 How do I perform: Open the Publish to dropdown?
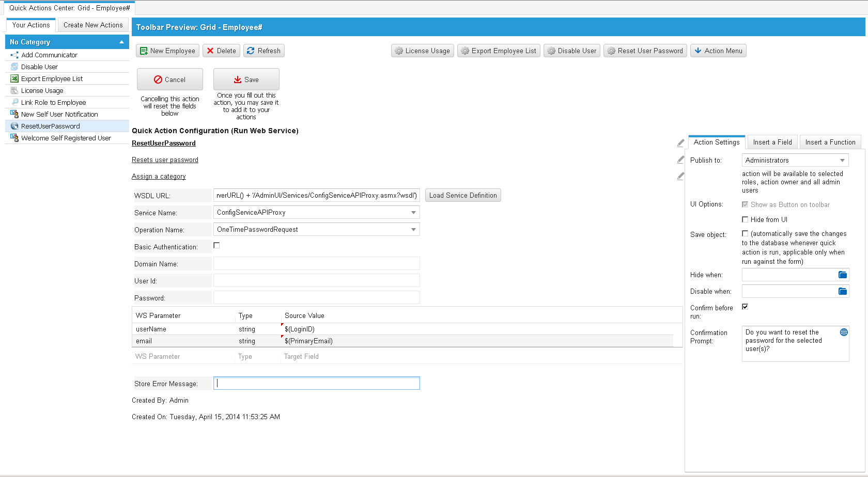[795, 161]
